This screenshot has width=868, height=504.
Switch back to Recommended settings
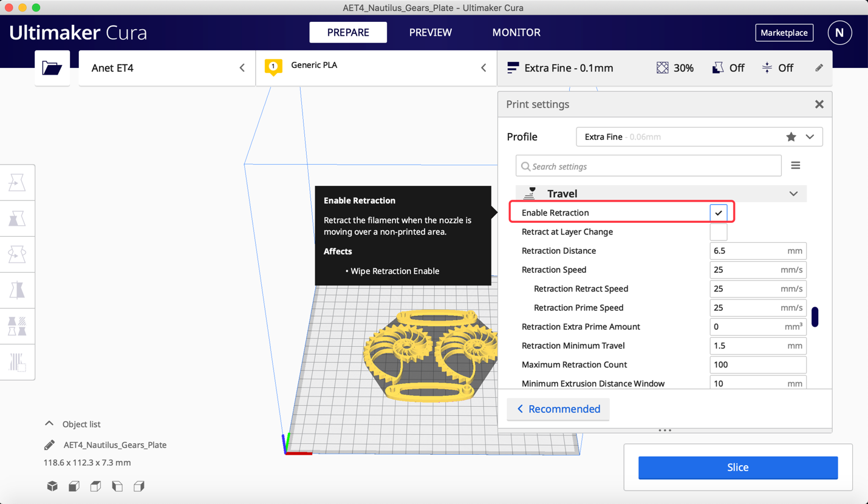click(x=558, y=409)
